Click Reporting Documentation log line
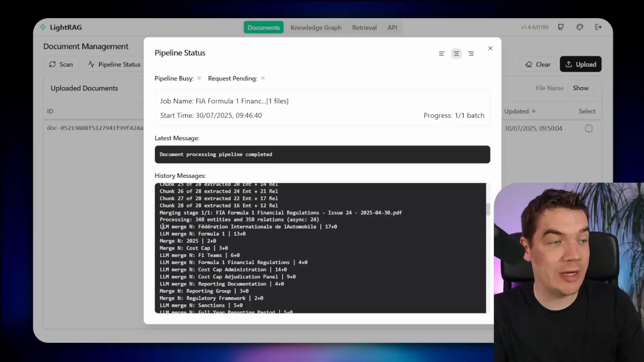This screenshot has width=644, height=362. tap(222, 284)
